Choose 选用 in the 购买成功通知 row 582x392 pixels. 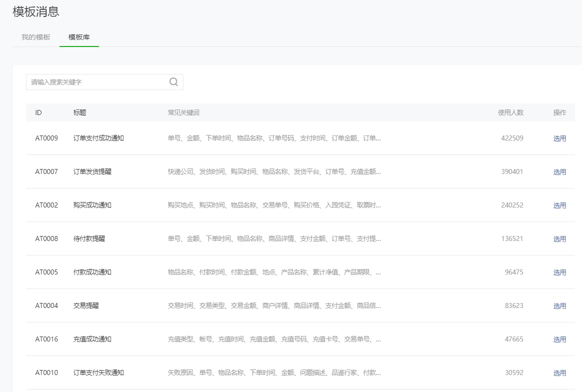[x=559, y=205]
